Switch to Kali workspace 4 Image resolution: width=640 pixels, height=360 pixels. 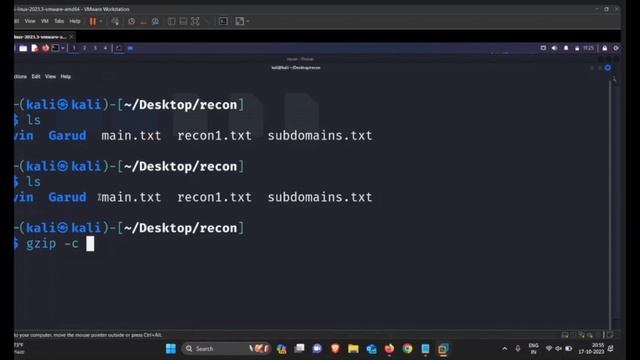click(105, 48)
